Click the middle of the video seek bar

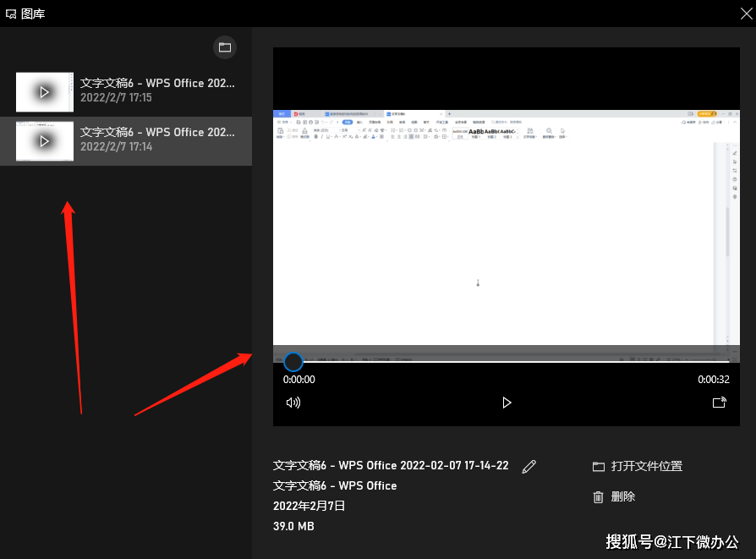[507, 362]
